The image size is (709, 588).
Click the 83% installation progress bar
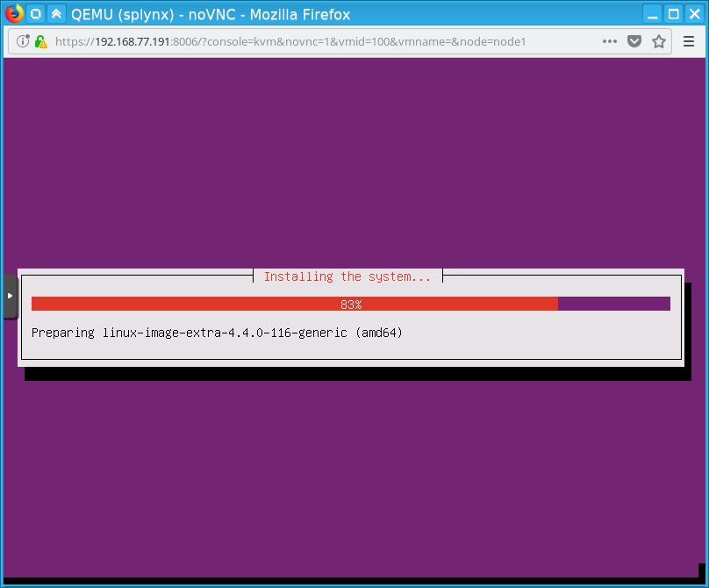click(x=351, y=304)
